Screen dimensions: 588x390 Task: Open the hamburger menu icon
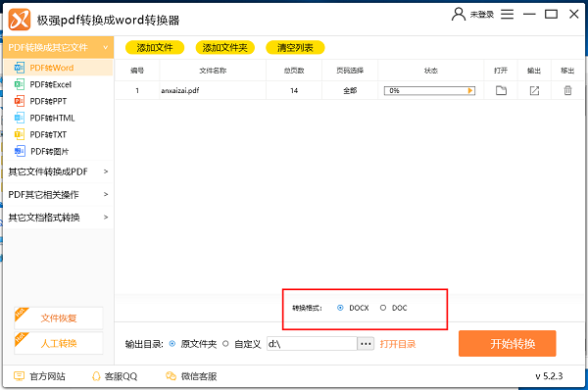507,15
